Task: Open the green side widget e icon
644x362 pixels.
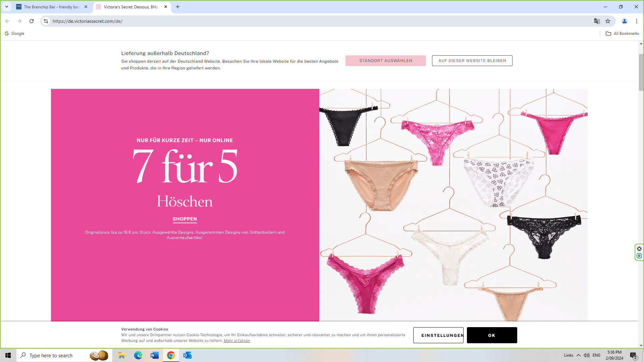Action: [639, 256]
